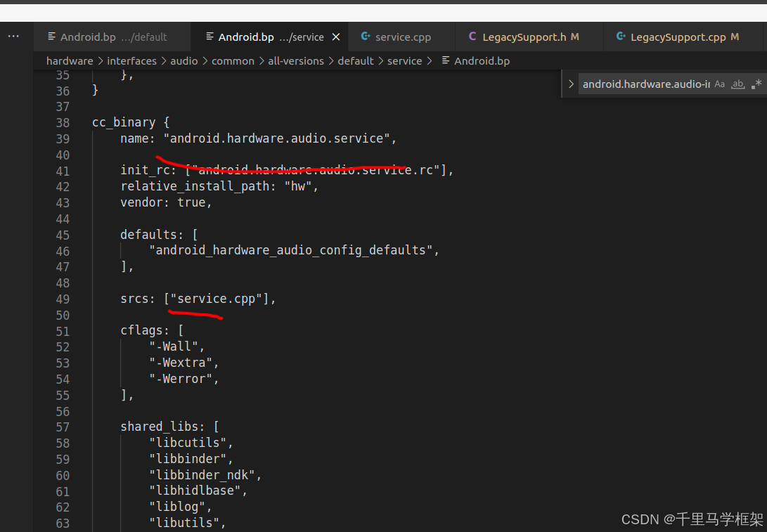
Task: Switch to the Android.bp .../default tab
Action: coord(112,37)
